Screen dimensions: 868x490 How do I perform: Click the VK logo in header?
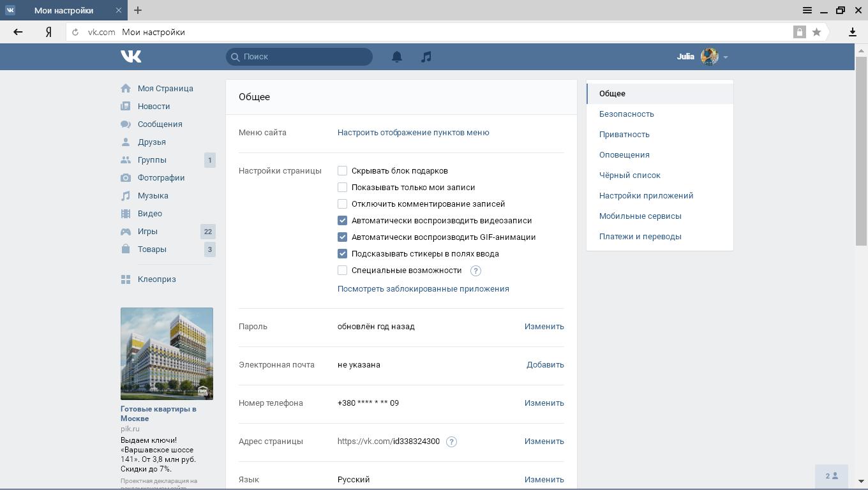coord(131,57)
